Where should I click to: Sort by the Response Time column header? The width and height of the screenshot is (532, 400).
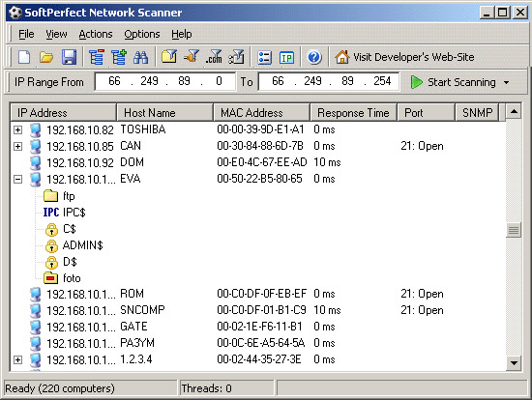pos(353,112)
